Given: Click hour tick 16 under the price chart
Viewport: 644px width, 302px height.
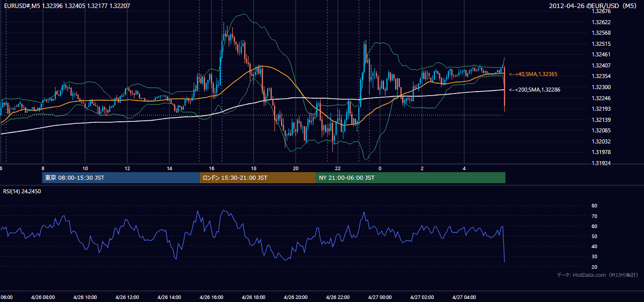Looking at the screenshot, I should (x=212, y=168).
